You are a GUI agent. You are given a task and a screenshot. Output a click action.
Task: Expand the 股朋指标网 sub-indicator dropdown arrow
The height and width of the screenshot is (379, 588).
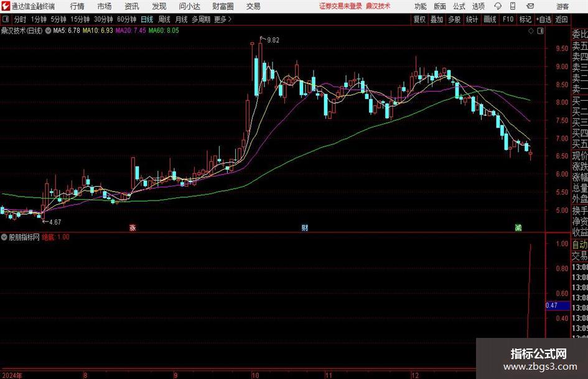click(4, 237)
